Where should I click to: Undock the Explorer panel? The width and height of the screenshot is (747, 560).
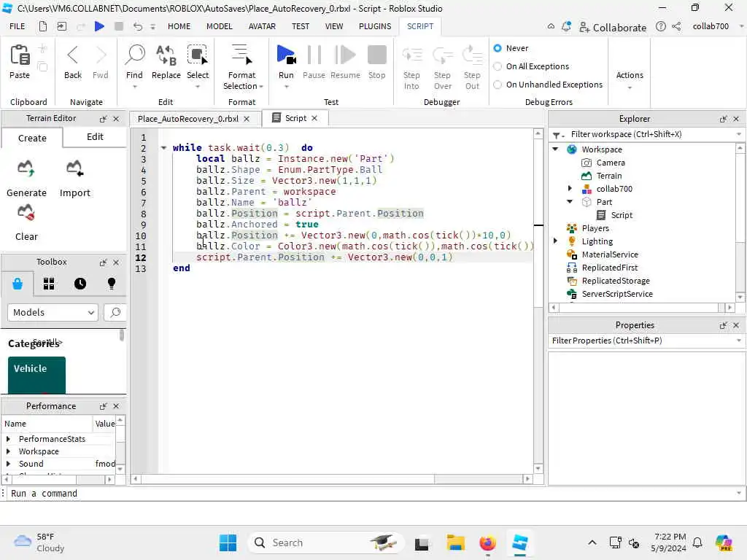click(723, 119)
